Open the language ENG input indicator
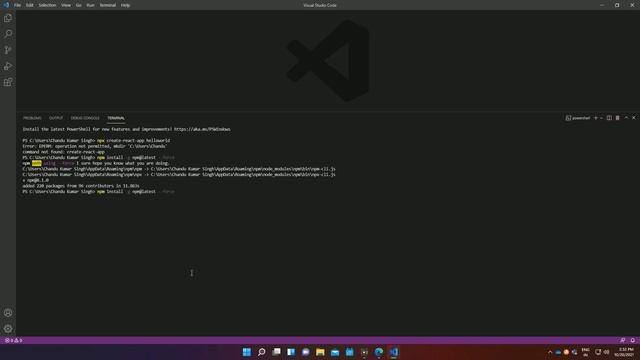The image size is (640, 360). click(x=585, y=352)
